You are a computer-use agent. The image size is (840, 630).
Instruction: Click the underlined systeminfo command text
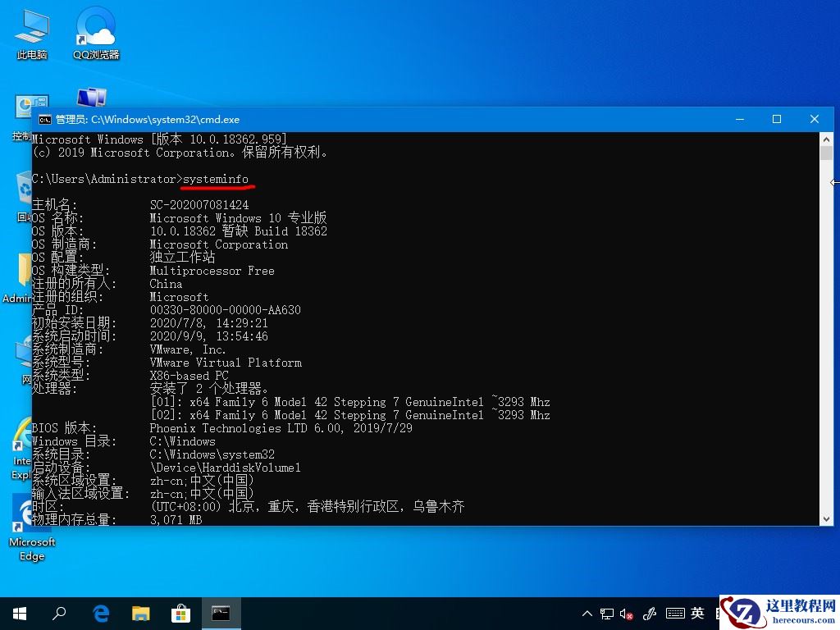(216, 179)
